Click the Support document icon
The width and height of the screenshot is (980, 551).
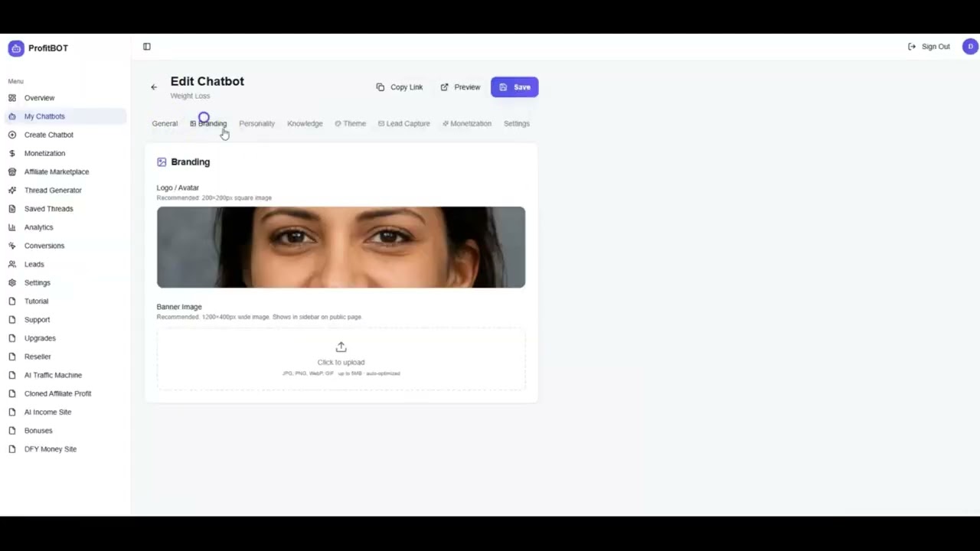click(12, 320)
